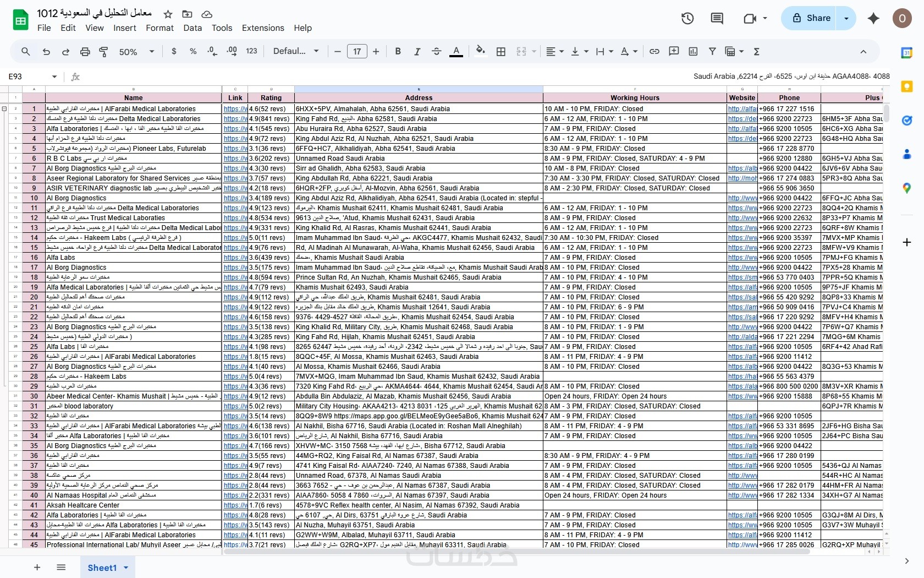
Task: Open the borders tool
Action: tap(501, 51)
